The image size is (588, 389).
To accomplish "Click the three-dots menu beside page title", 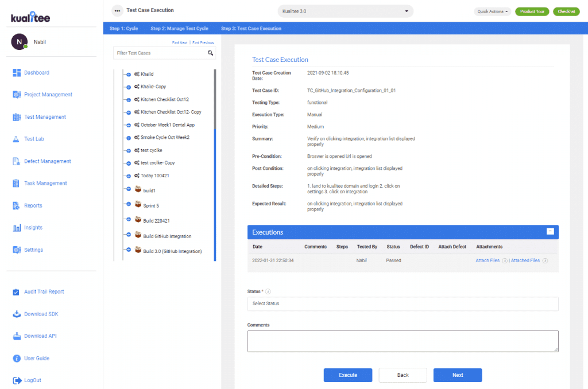I will (x=117, y=10).
